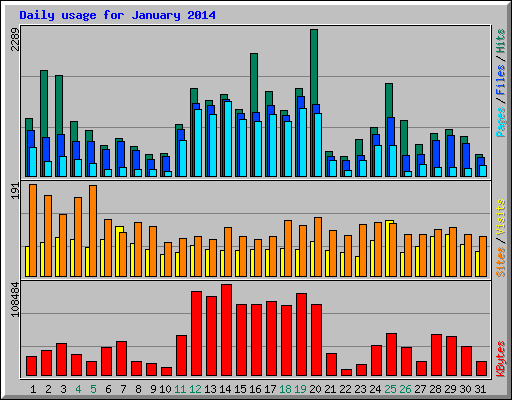Click the 2289 hits axis label
The height and width of the screenshot is (400, 512).
pos(15,39)
